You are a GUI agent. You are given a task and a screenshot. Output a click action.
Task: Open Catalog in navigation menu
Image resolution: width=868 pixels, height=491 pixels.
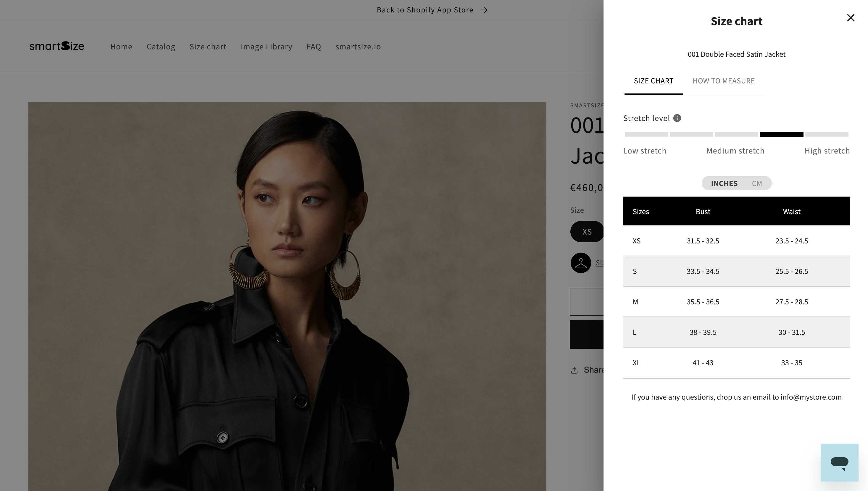161,46
